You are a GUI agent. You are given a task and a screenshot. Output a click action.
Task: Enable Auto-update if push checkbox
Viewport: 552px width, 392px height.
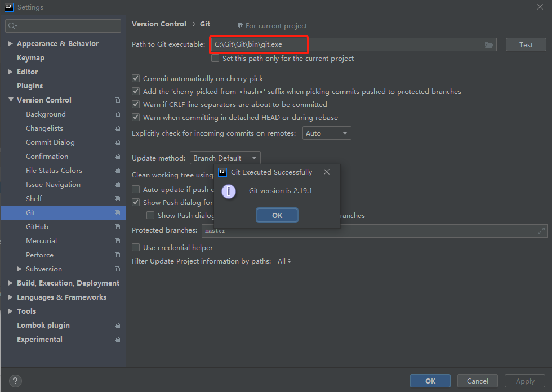[x=136, y=189]
